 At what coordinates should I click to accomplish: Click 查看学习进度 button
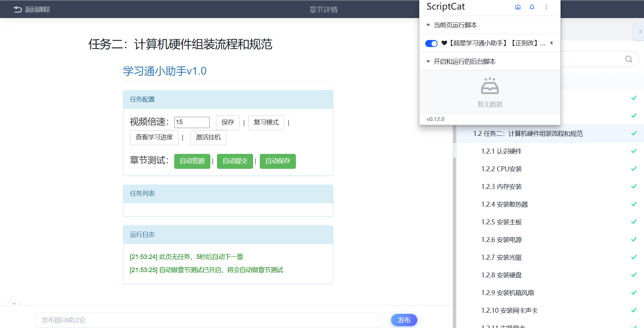[x=154, y=137]
